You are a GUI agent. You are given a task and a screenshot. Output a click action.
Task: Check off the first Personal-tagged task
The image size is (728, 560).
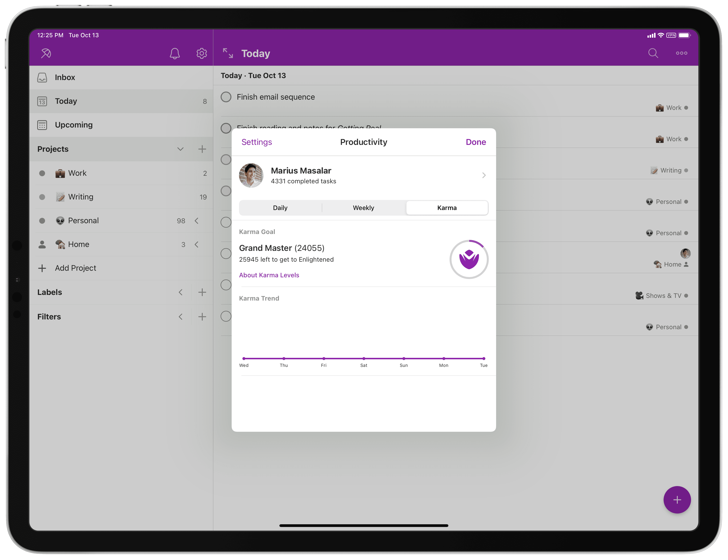pyautogui.click(x=226, y=191)
